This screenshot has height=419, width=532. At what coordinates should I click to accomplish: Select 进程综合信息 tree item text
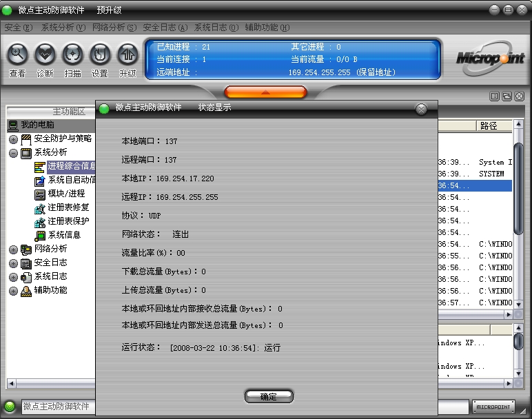coord(72,166)
